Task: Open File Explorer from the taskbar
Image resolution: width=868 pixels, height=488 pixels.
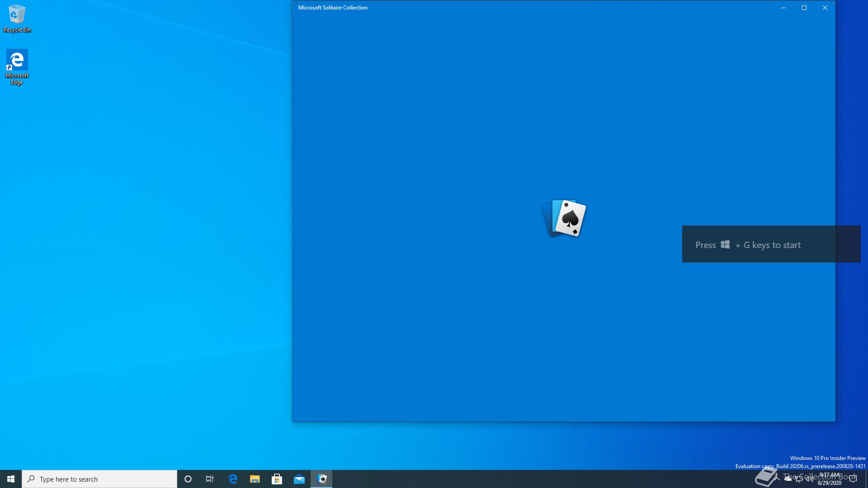Action: click(x=255, y=479)
